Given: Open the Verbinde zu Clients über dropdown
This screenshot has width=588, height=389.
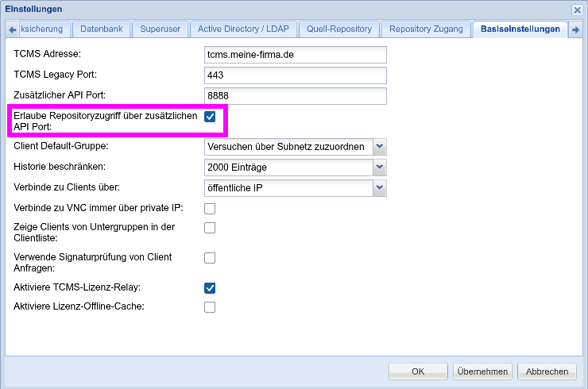Looking at the screenshot, I should pyautogui.click(x=380, y=188).
